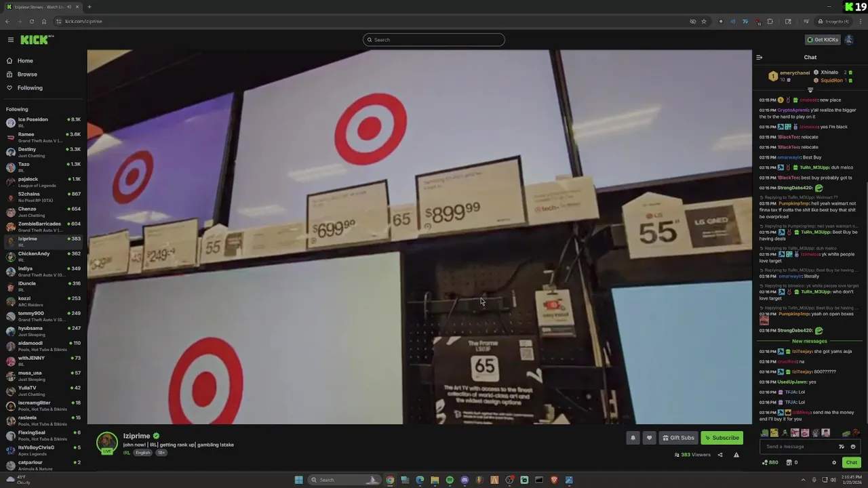Click the taskbar Search box
This screenshot has height=488, width=868.
pyautogui.click(x=343, y=480)
